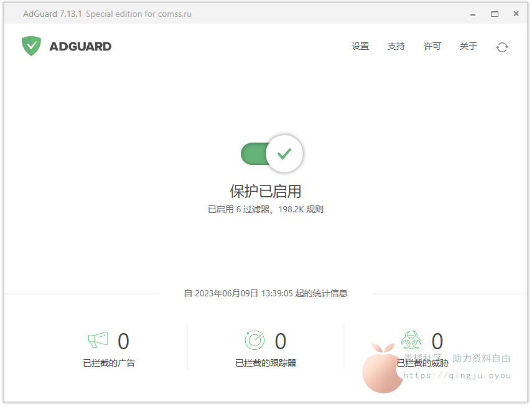
Task: Click the AdGuard green shield logo
Action: (31, 46)
